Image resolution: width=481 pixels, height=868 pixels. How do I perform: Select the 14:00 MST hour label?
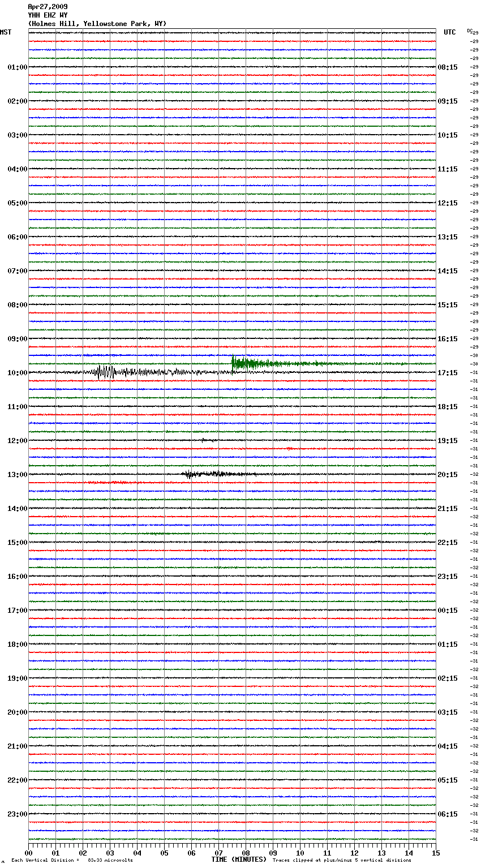point(18,509)
